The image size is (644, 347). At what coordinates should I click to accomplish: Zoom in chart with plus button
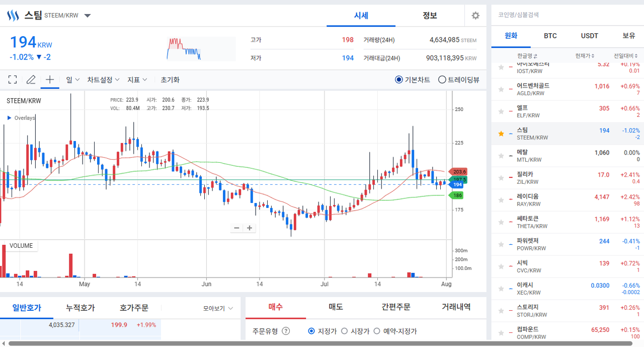(x=249, y=228)
